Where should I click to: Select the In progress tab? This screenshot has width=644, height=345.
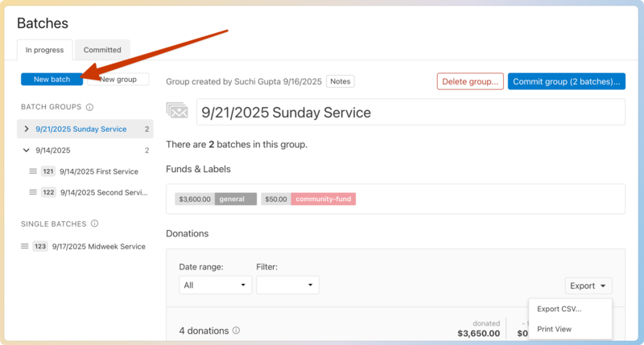point(44,50)
